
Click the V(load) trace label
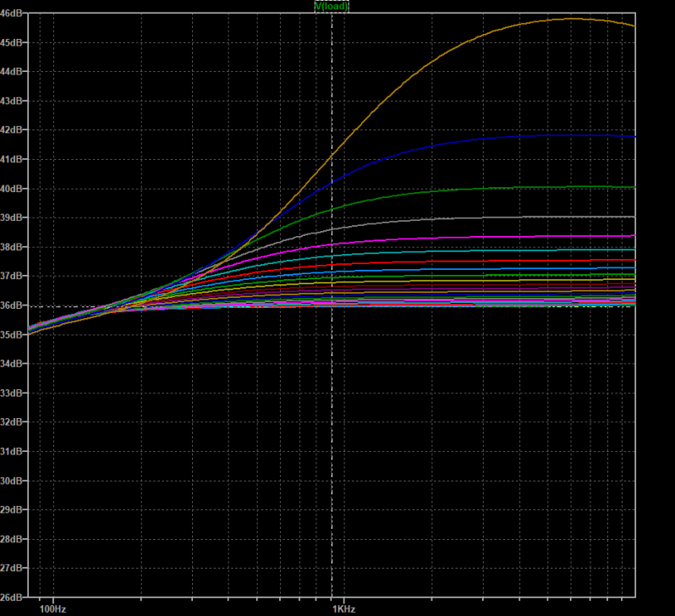[332, 6]
